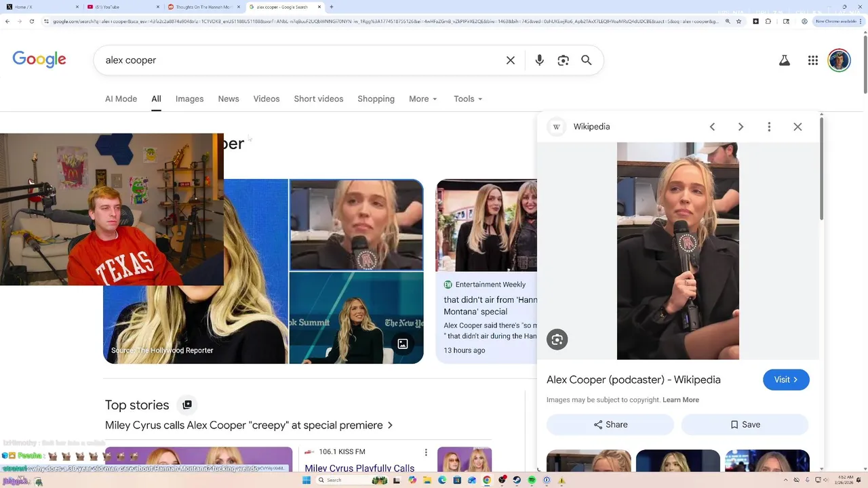868x488 pixels.
Task: Search inside image with the Lens circle icon
Action: coord(557,340)
